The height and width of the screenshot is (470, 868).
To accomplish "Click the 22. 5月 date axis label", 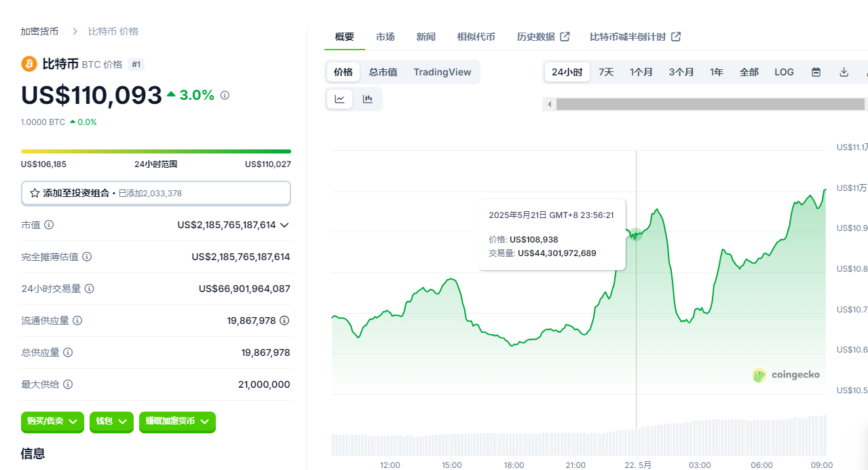I will click(638, 465).
